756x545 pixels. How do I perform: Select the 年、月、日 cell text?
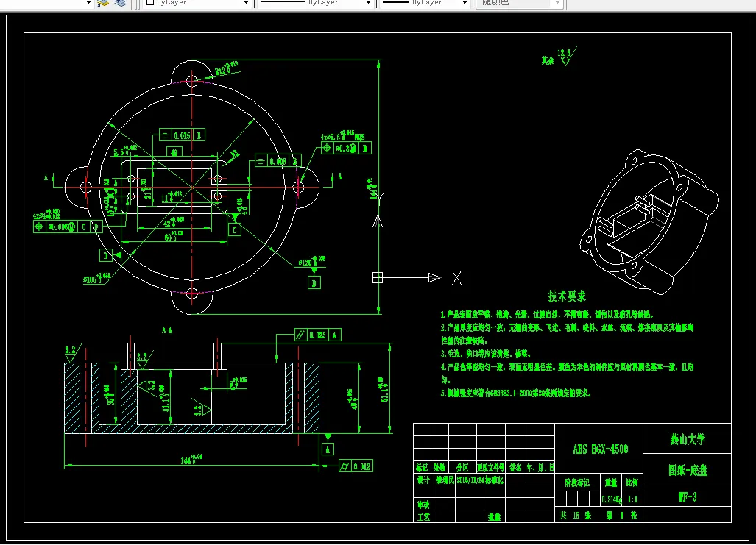click(x=540, y=468)
